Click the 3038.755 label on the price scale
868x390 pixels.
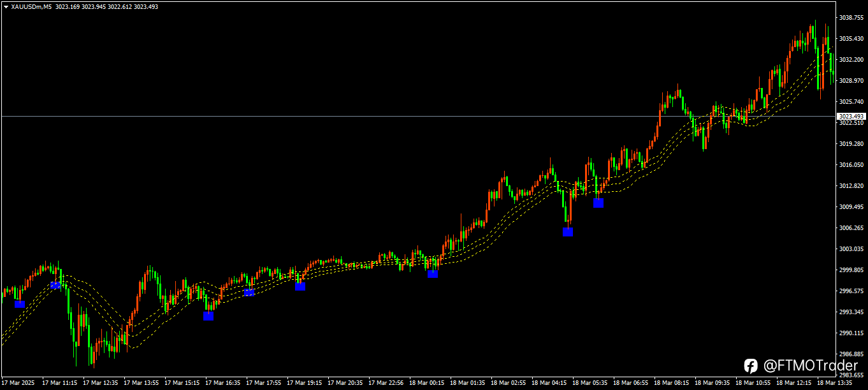pos(851,18)
